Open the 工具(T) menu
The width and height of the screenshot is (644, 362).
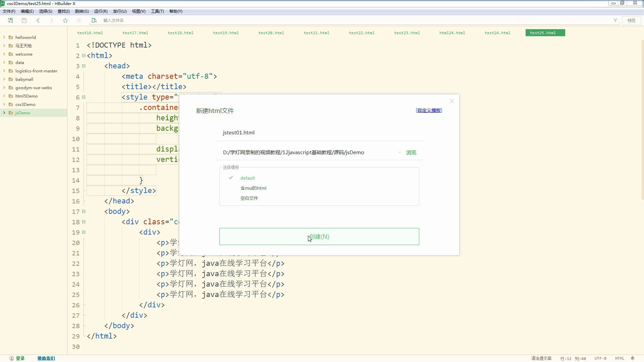point(157,11)
